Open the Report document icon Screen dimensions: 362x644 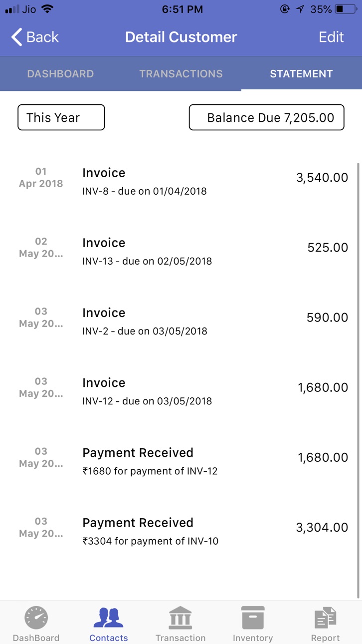[325, 618]
